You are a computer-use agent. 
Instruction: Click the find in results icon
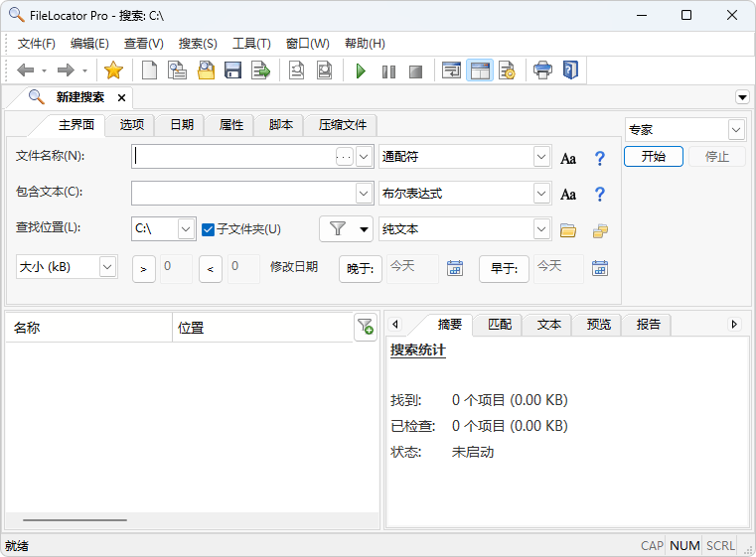tap(296, 70)
